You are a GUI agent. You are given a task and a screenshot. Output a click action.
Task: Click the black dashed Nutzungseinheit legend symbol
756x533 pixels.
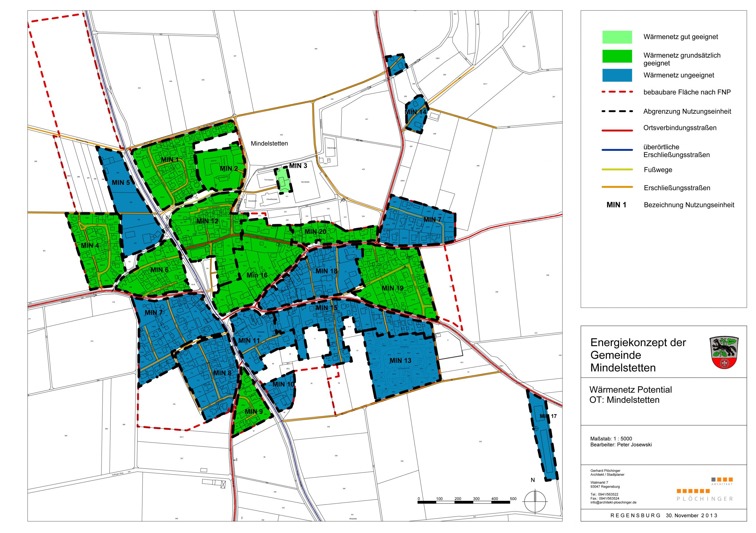pyautogui.click(x=617, y=111)
